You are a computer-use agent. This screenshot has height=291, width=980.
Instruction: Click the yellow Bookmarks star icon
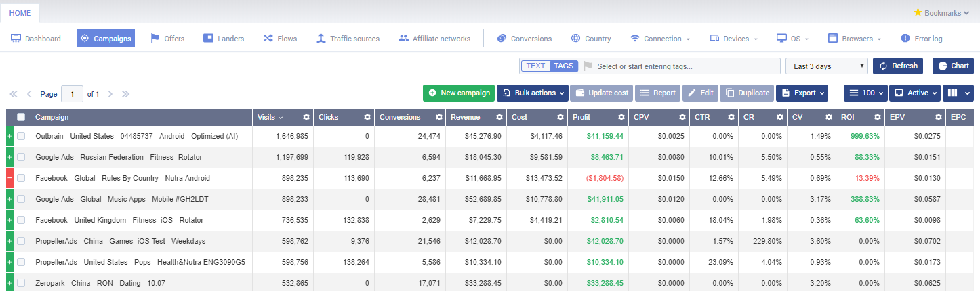tap(918, 12)
